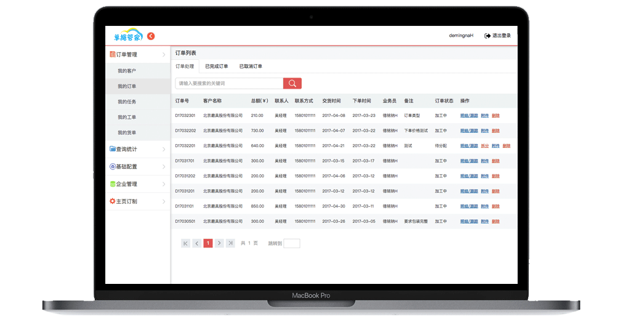
Task: Switch to 已取消订单 tab
Action: (251, 66)
